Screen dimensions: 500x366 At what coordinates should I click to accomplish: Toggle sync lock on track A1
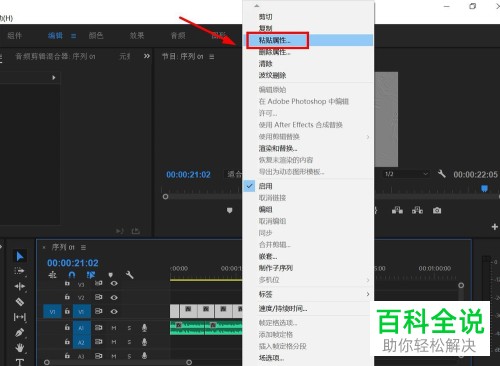tap(98, 328)
